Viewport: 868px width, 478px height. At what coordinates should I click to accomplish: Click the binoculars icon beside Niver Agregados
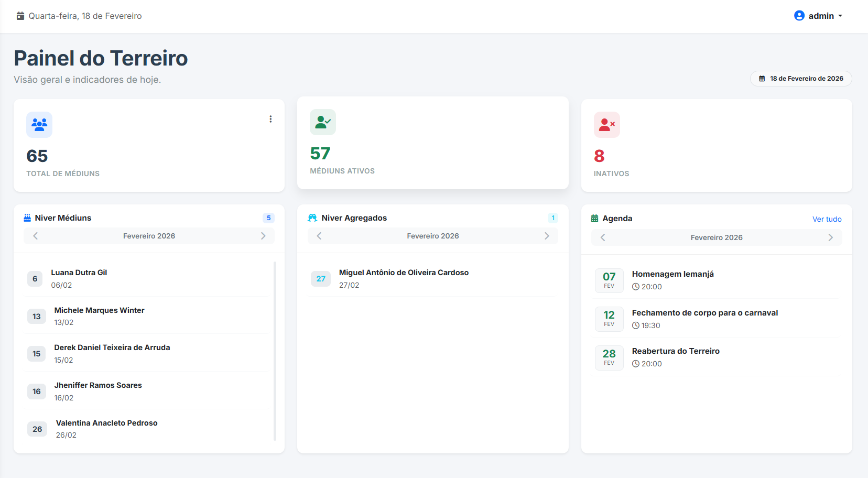[x=312, y=218]
